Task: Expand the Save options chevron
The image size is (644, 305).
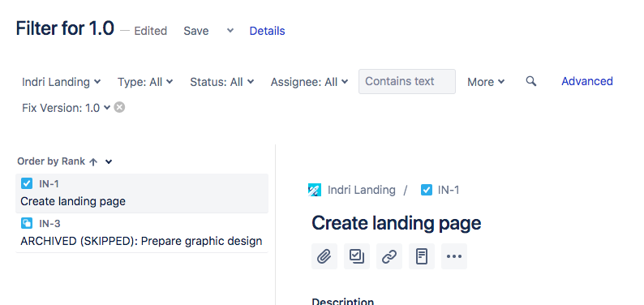Action: [x=230, y=30]
